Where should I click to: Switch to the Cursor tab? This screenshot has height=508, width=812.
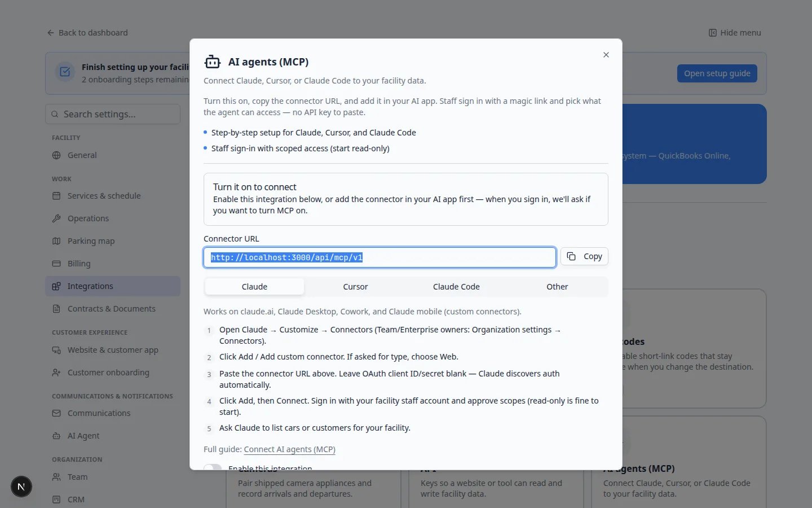[x=355, y=287]
